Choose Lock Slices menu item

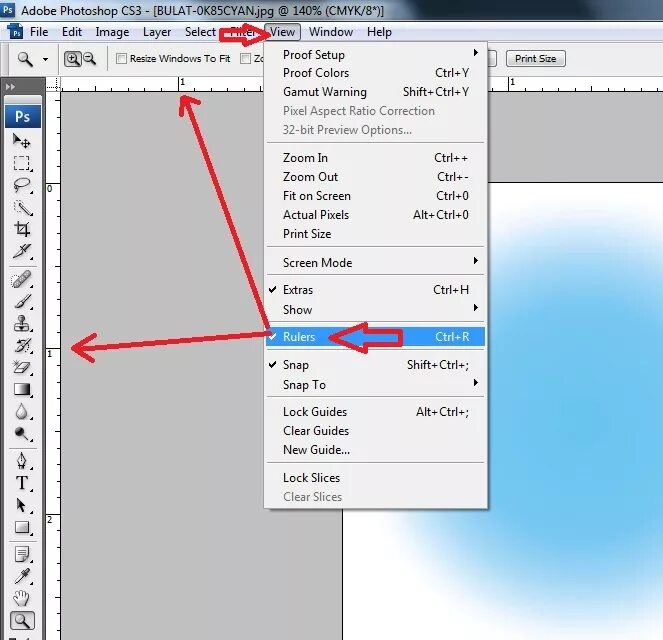[375, 478]
